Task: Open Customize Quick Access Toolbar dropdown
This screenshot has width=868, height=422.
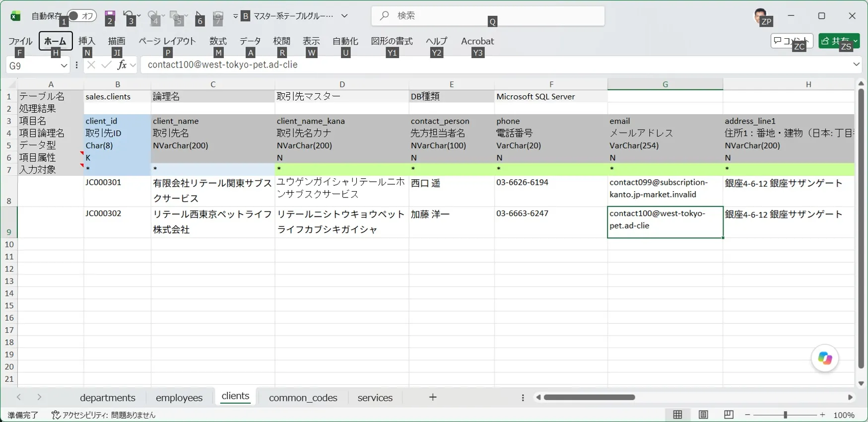Action: 236,16
